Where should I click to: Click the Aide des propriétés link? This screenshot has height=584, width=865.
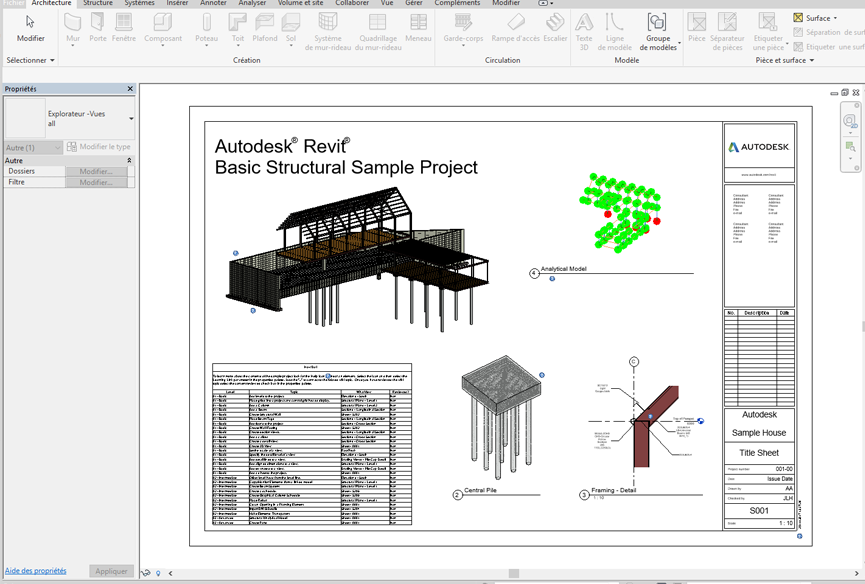point(35,571)
